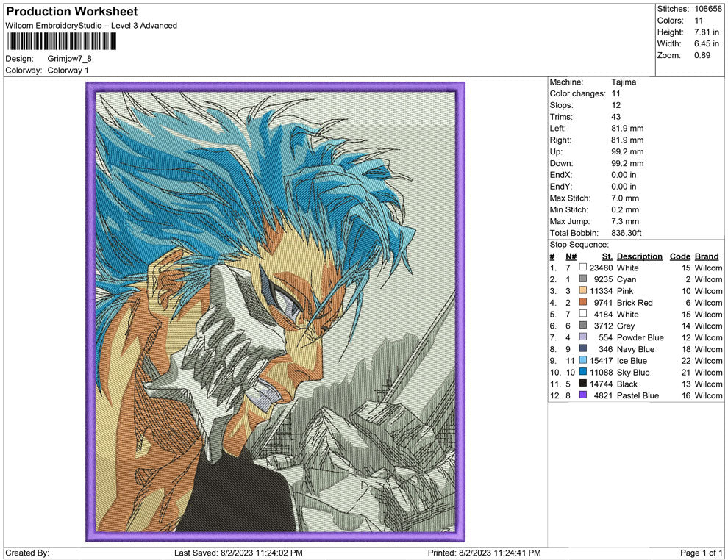Click the Page 1 of 1 indicator
Viewport: 728px width, 560px height.
(702, 553)
